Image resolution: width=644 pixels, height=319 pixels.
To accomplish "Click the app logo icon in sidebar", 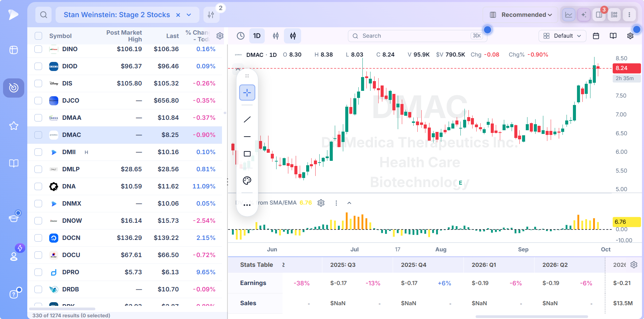I will 13,14.
